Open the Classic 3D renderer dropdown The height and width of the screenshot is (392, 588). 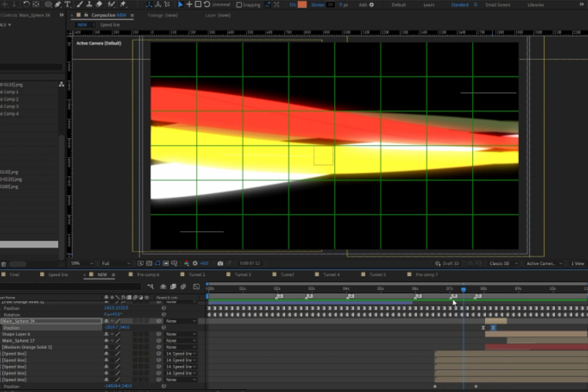click(503, 263)
